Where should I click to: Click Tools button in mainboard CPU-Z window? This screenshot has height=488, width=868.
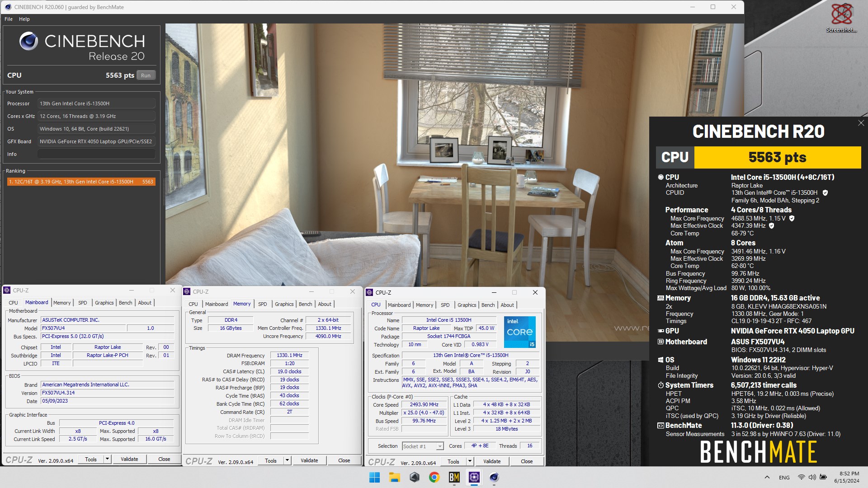(91, 459)
